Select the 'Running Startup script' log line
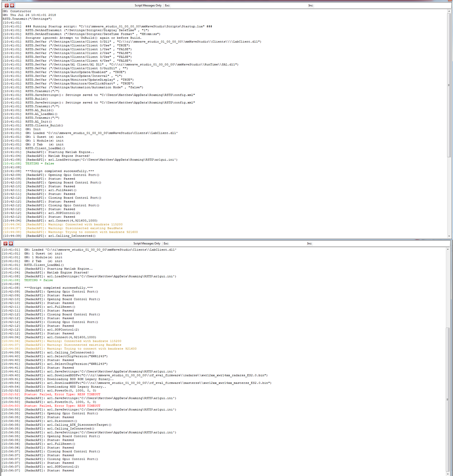 coord(108,27)
